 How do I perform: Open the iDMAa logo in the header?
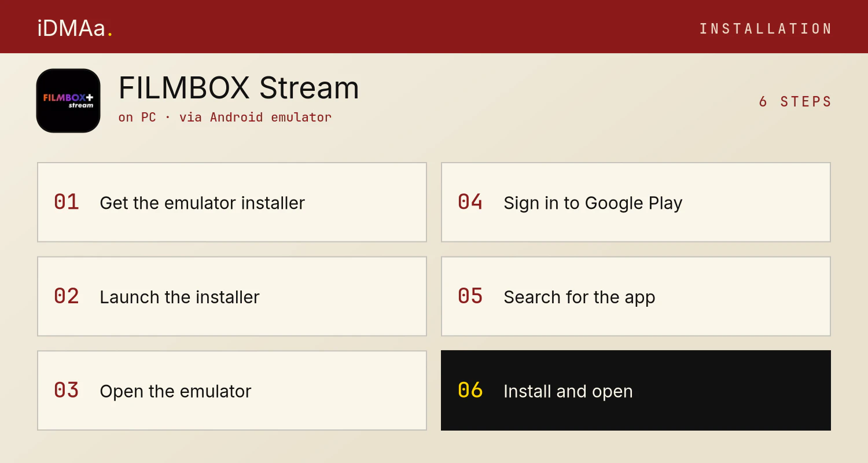75,28
